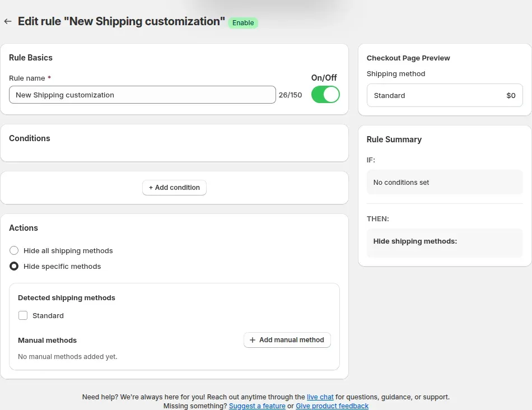Screen dimensions: 532x410
Task: Click the Checkout Page Preview heading
Action: click(408, 58)
